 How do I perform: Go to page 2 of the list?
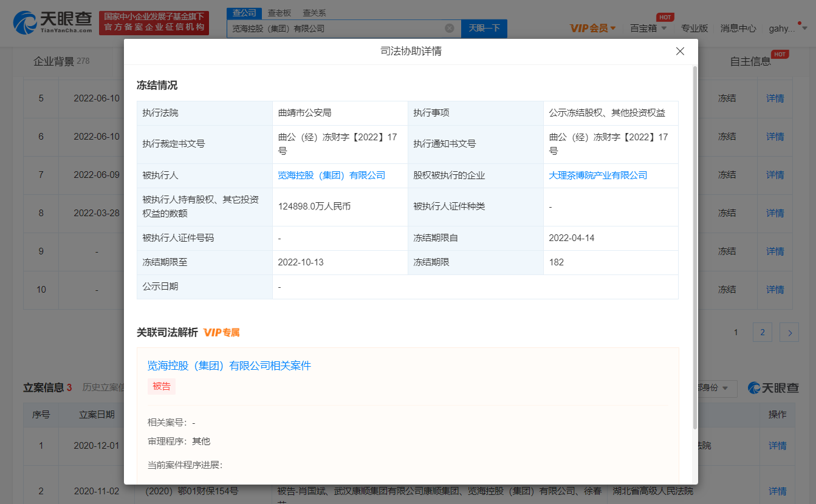click(x=762, y=332)
